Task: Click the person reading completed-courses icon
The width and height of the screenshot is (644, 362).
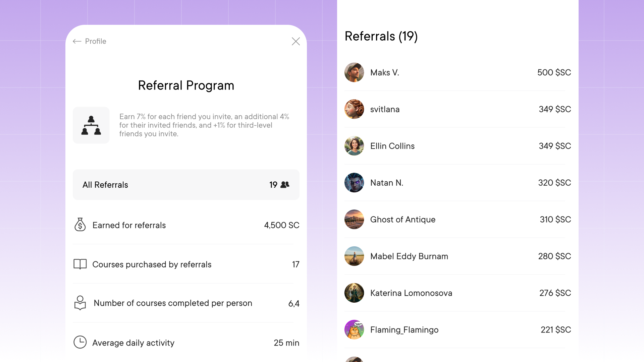Action: click(80, 303)
